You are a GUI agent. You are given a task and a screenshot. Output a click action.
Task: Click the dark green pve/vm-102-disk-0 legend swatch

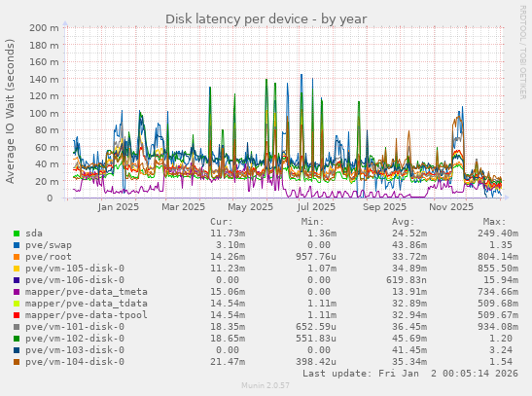[17, 339]
